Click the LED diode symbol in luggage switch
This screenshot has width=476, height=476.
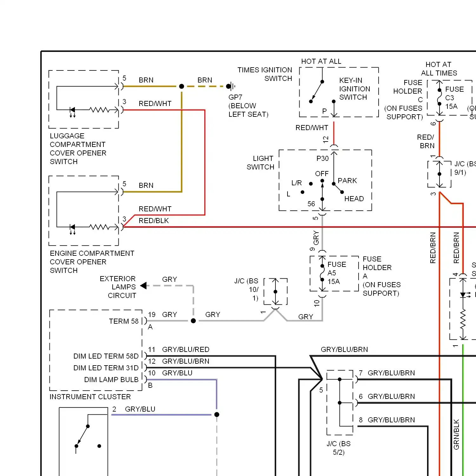point(72,112)
